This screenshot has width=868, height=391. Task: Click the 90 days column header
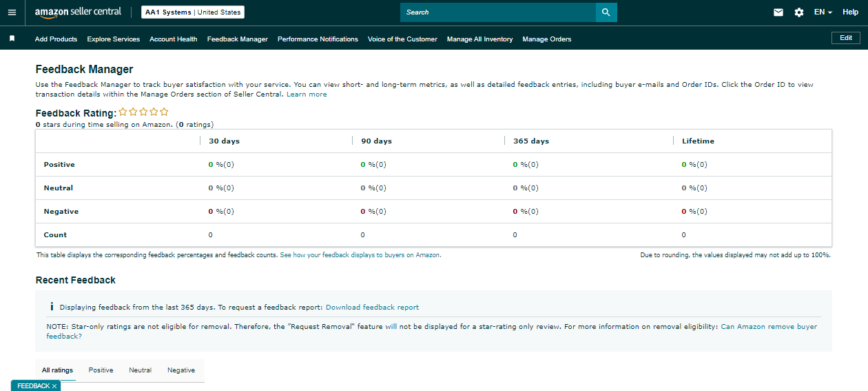coord(376,141)
